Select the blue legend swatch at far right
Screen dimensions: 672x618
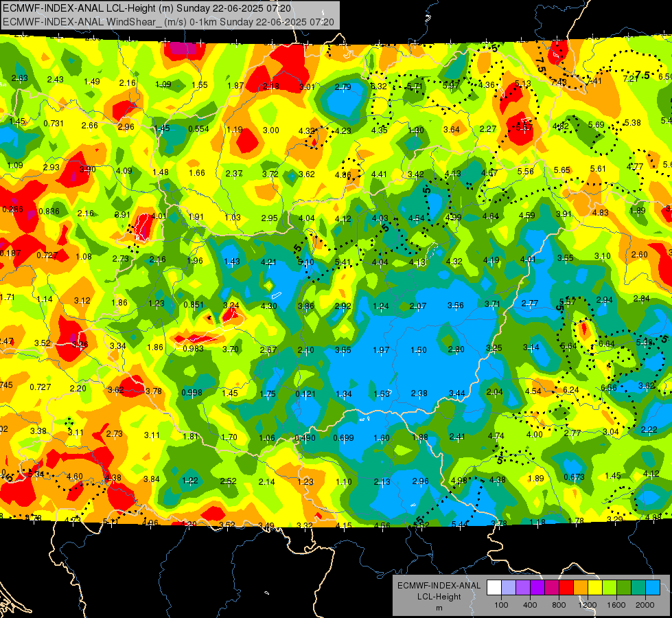coord(652,588)
